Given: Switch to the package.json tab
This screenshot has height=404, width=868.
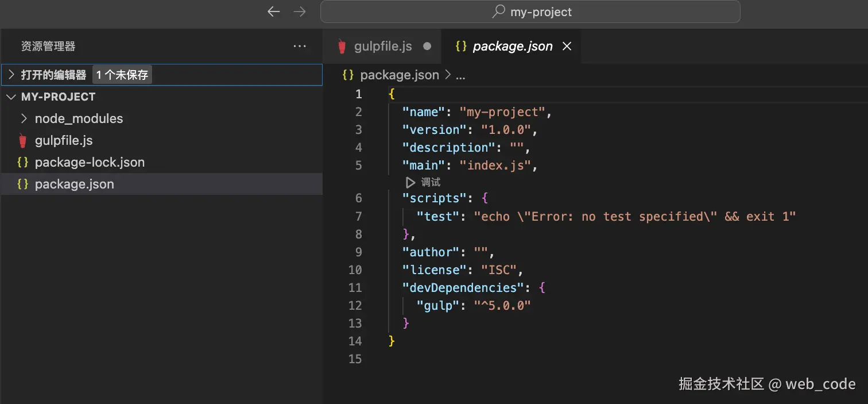Looking at the screenshot, I should 512,47.
